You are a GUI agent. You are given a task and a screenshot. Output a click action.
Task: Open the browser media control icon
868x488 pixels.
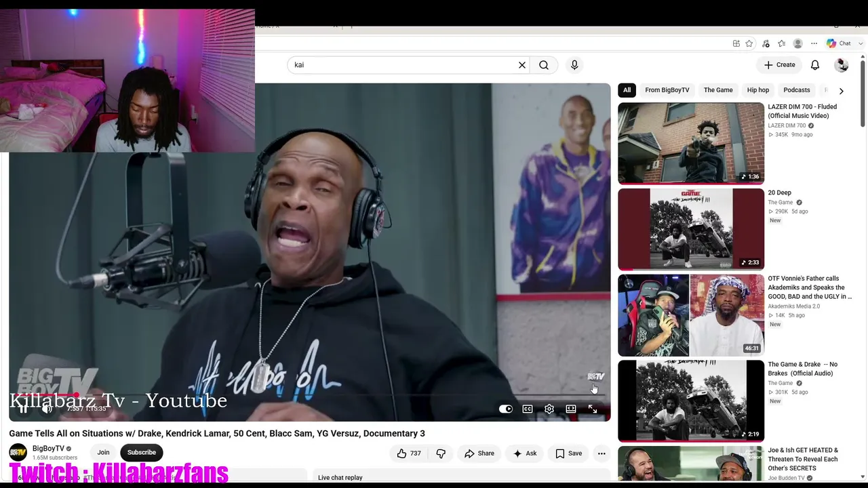[766, 43]
